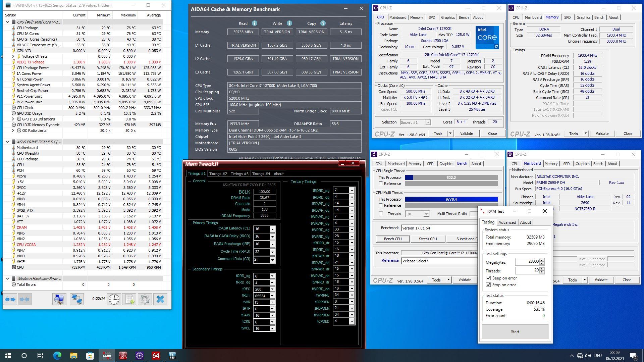
Task: Open Task View on taskbar
Action: pos(40,356)
